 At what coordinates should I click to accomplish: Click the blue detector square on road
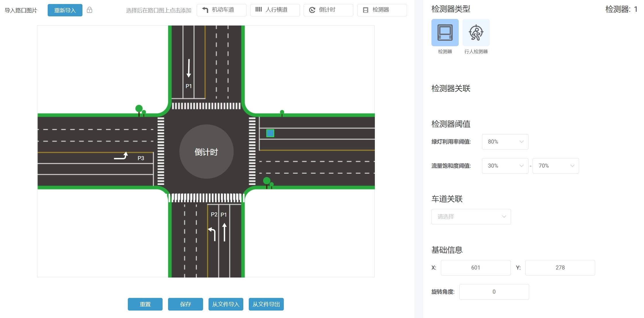coord(270,133)
